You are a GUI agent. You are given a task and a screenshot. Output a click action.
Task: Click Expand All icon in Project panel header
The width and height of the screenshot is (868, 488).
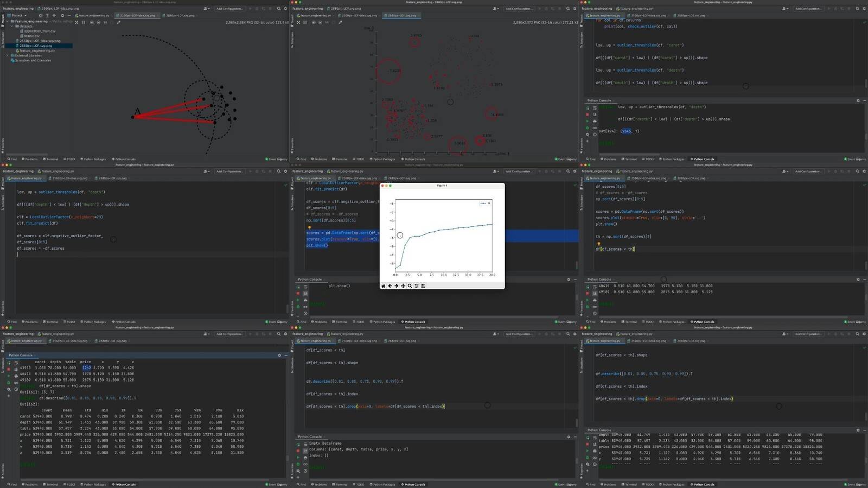coord(47,15)
